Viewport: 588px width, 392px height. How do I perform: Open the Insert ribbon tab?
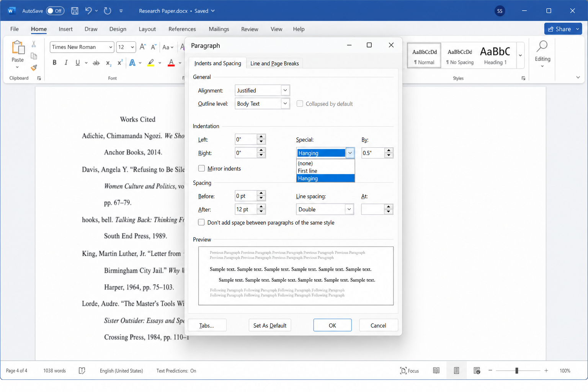(65, 29)
